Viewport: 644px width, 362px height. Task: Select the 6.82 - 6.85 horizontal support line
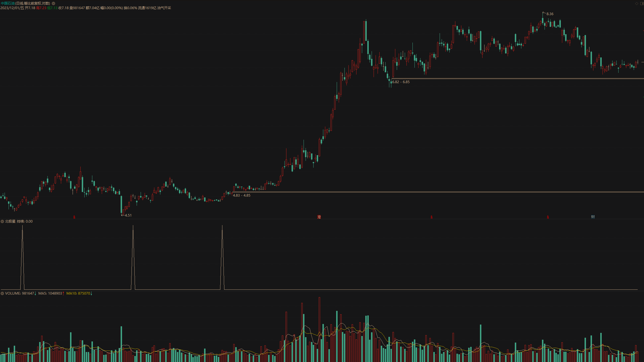pyautogui.click(x=515, y=78)
